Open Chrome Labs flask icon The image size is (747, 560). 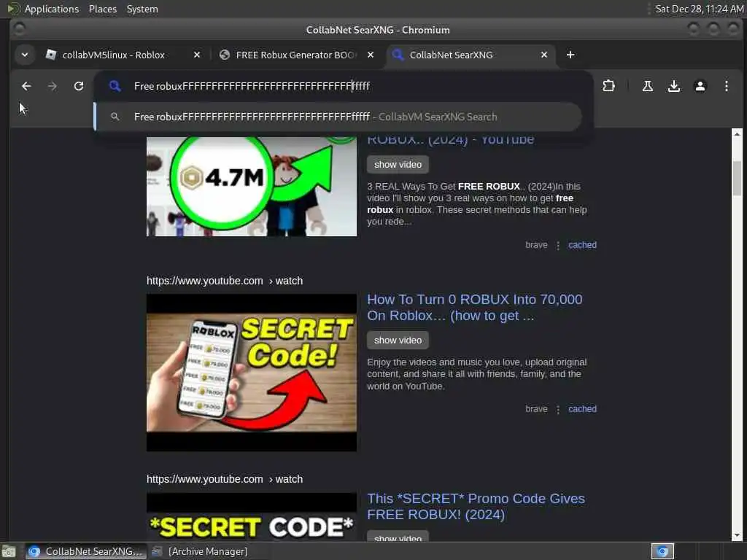pos(648,86)
